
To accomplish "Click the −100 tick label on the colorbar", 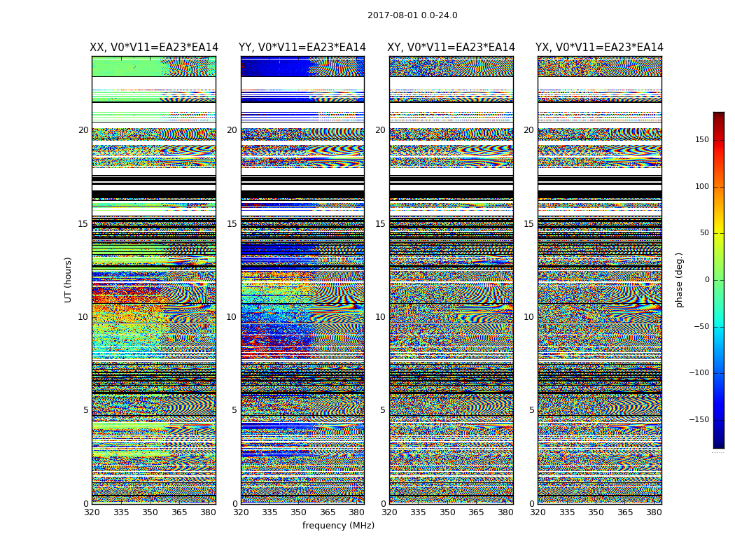I will coord(699,373).
